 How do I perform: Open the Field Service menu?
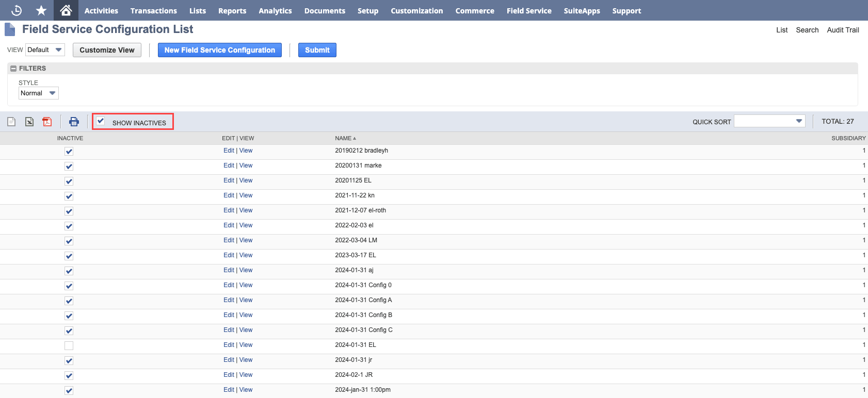pos(529,10)
